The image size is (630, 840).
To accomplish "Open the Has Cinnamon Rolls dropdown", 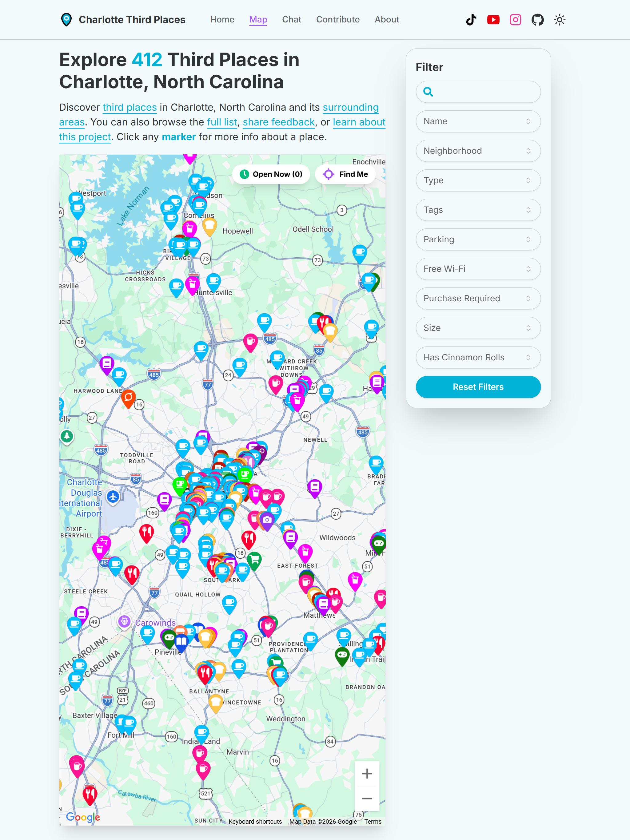I will coord(478,358).
